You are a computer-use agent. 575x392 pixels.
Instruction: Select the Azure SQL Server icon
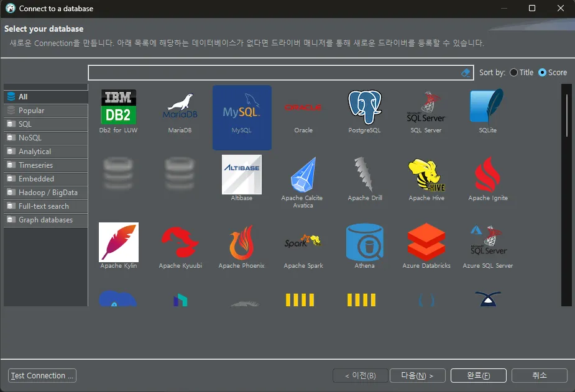(488, 247)
